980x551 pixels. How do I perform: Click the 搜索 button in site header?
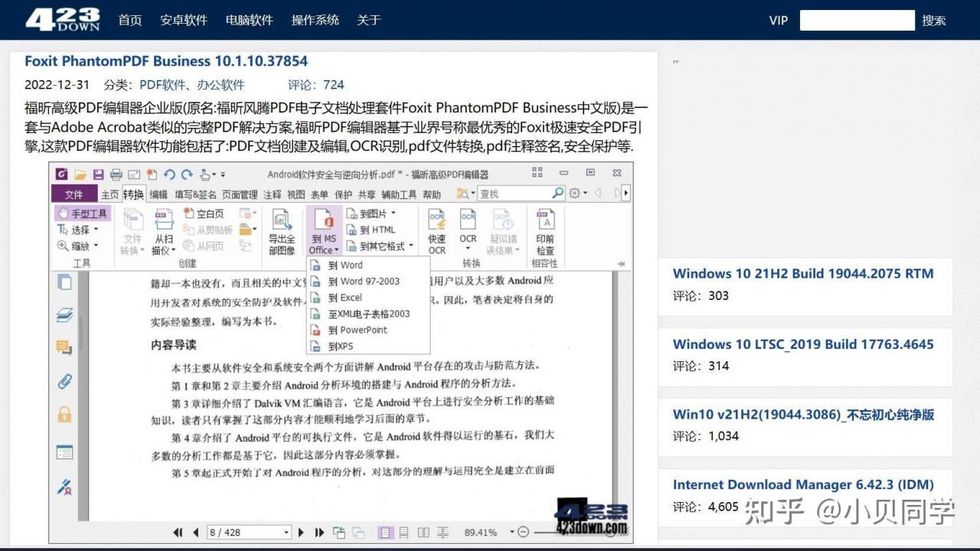click(x=934, y=21)
